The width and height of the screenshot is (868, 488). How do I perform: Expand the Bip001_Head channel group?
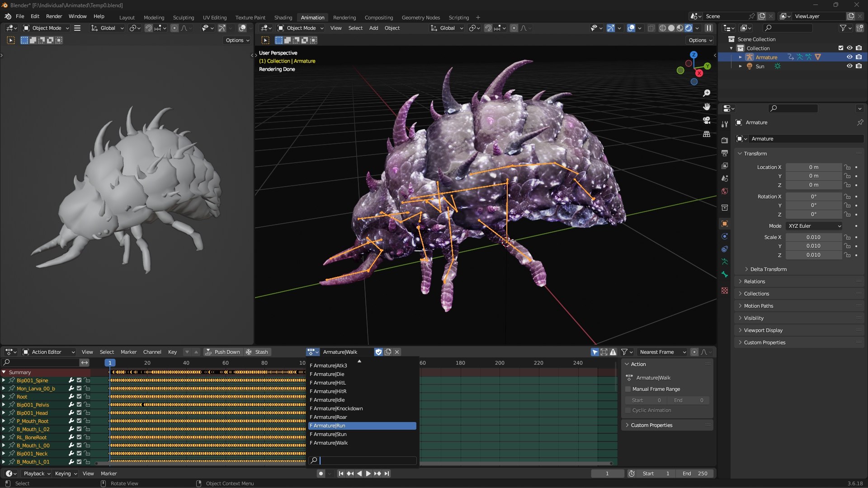pos(4,413)
